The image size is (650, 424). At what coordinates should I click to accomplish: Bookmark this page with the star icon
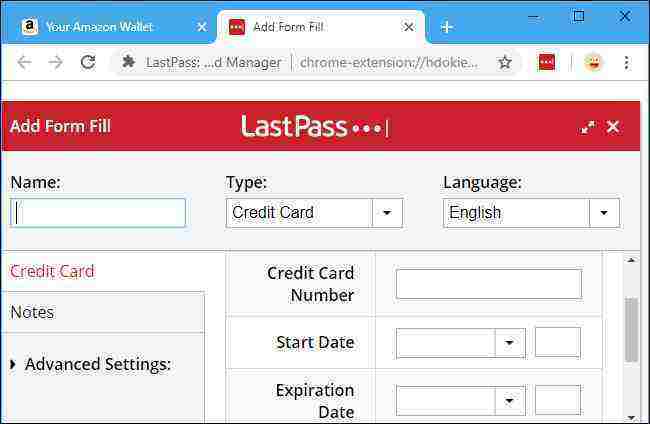coord(504,63)
